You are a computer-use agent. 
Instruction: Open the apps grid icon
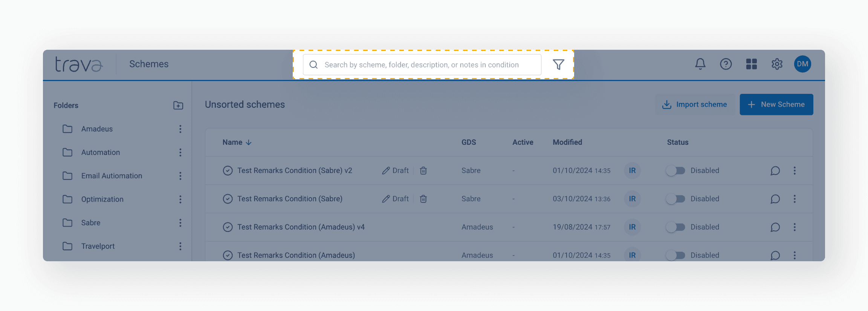751,64
